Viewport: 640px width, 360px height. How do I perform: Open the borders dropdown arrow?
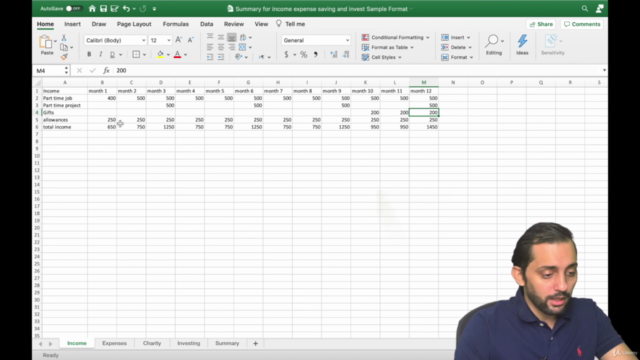tap(144, 55)
